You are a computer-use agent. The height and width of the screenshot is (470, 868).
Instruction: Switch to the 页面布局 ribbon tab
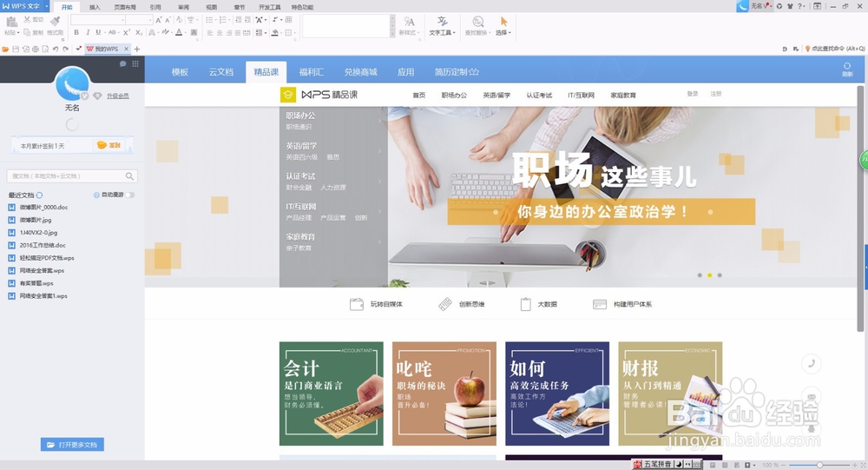coord(125,7)
